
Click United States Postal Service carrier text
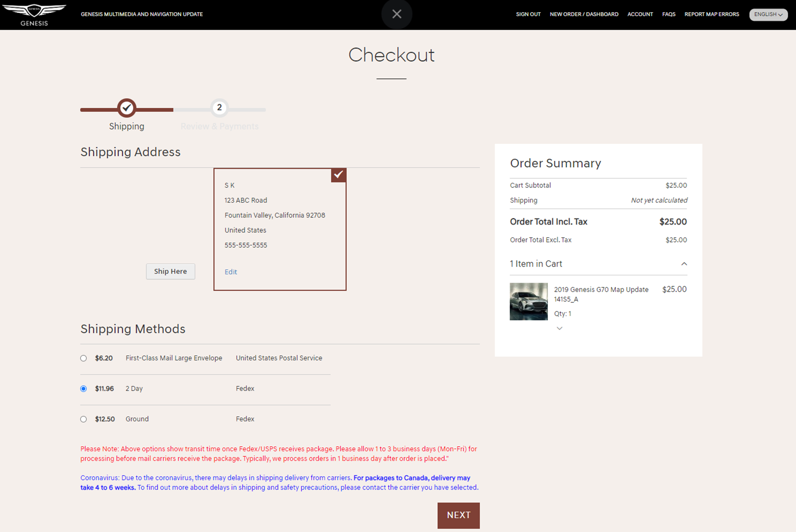(279, 358)
